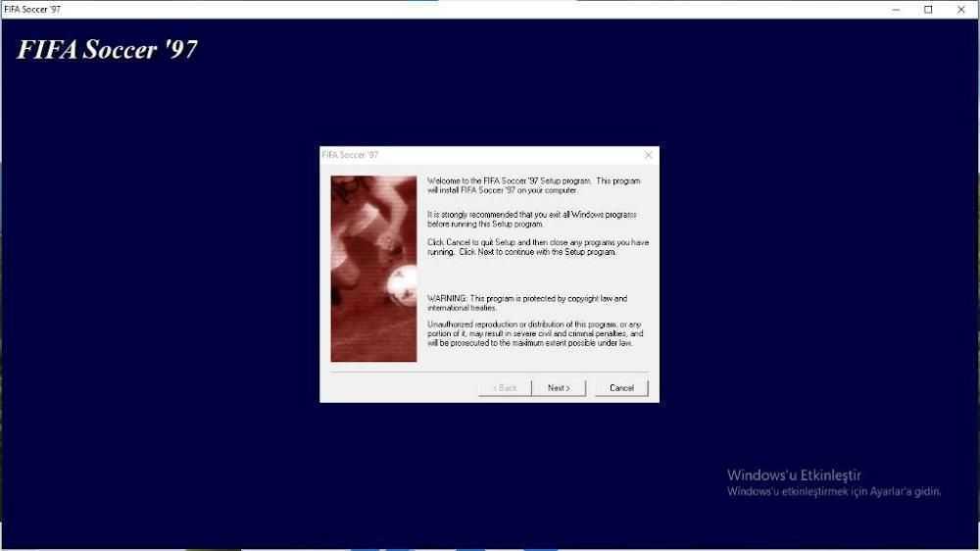
Task: Click the 'Unauthorized reproduction or distribution' paragraph
Action: point(535,334)
